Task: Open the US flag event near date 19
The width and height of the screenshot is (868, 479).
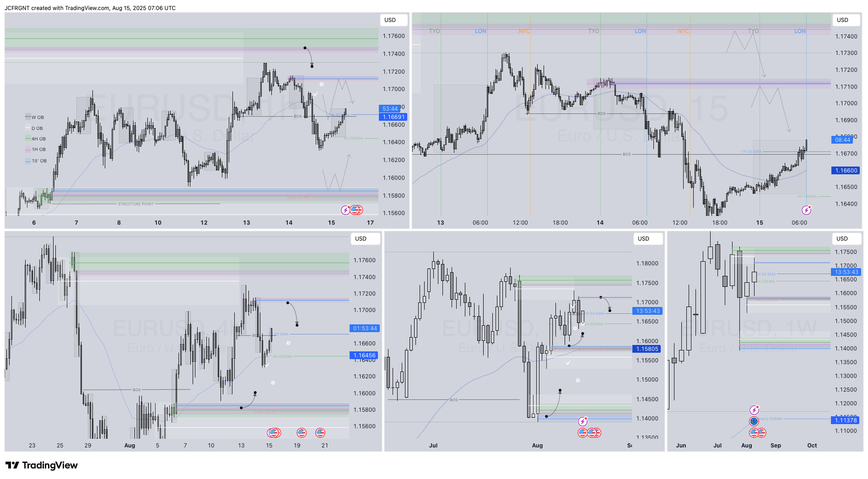Action: click(x=302, y=432)
